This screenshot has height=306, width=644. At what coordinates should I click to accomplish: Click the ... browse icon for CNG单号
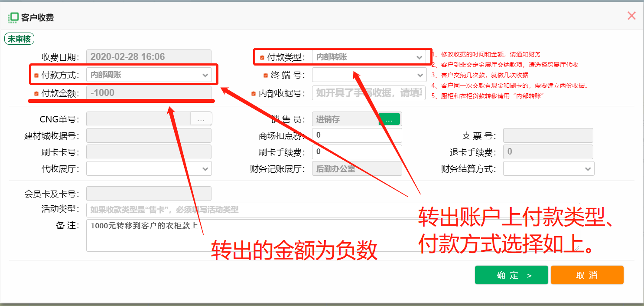(x=201, y=118)
